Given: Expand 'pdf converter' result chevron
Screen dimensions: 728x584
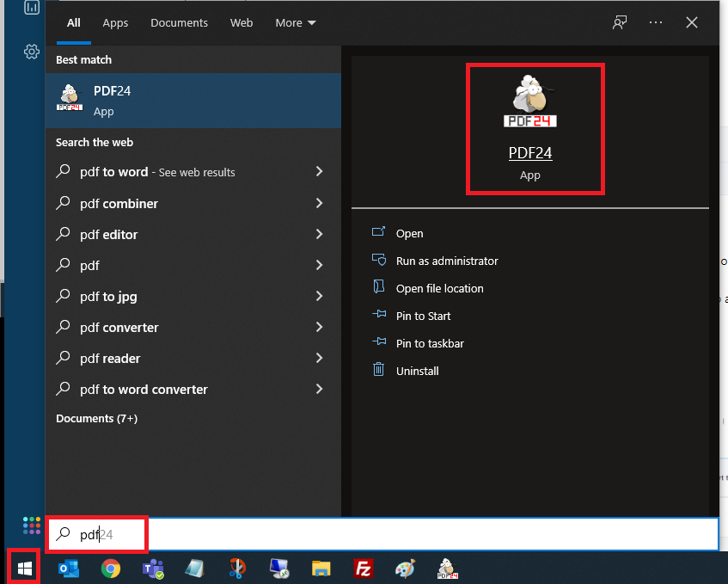Looking at the screenshot, I should (319, 327).
